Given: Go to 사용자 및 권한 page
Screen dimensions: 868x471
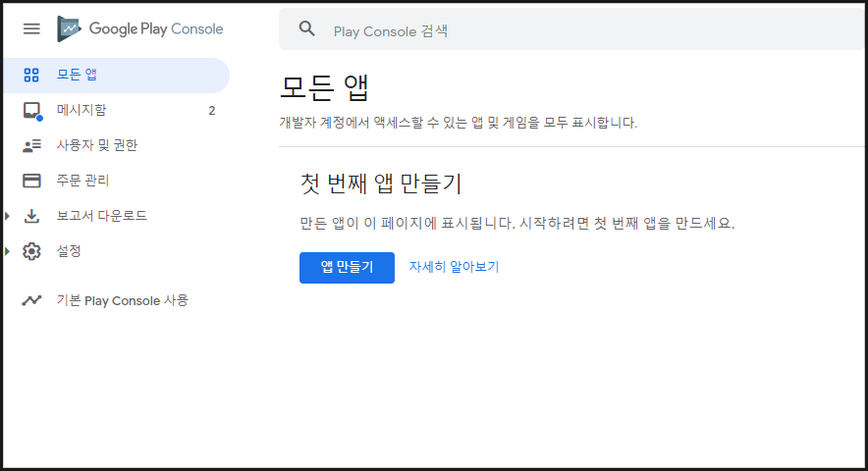Looking at the screenshot, I should (x=96, y=145).
